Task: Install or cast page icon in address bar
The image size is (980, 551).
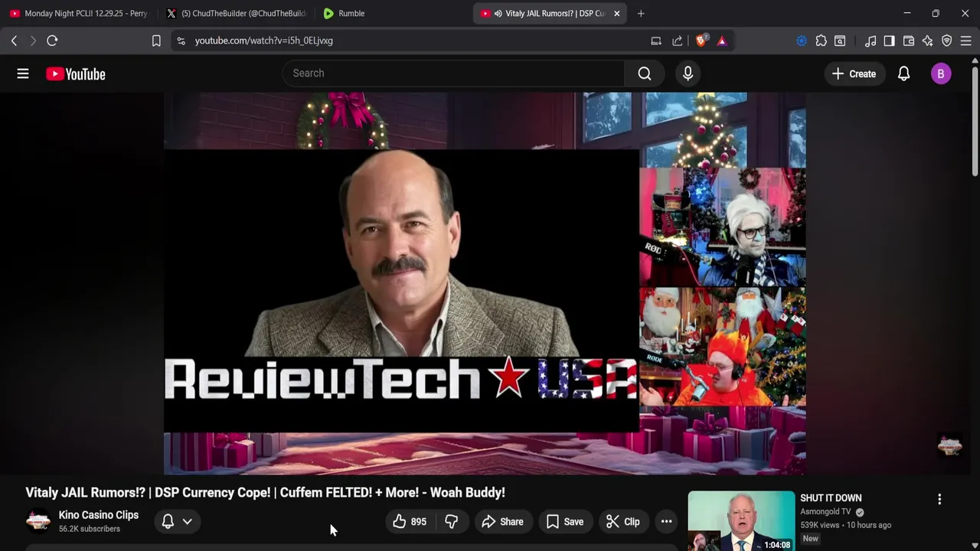Action: 656,41
